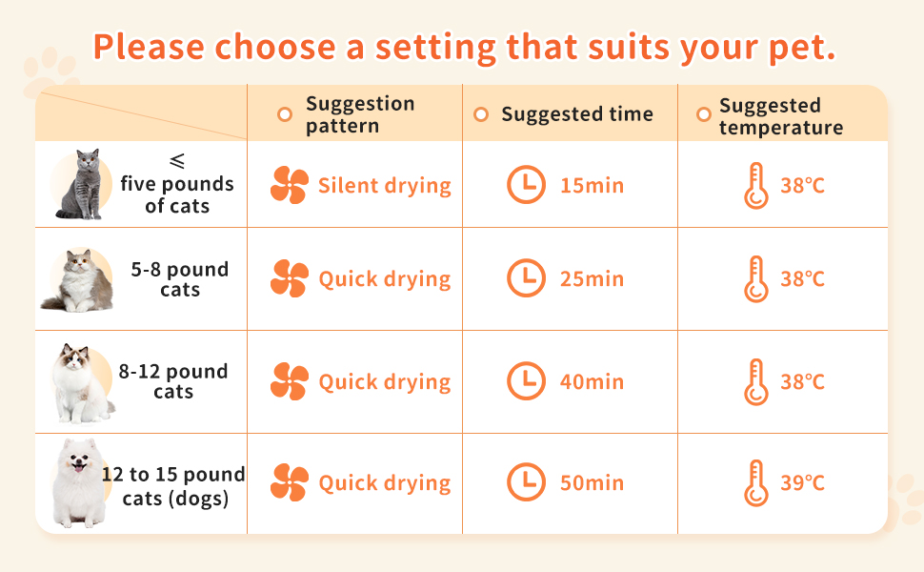The height and width of the screenshot is (572, 924).
Task: Select the Suggestion pattern circle marker
Action: click(x=284, y=114)
